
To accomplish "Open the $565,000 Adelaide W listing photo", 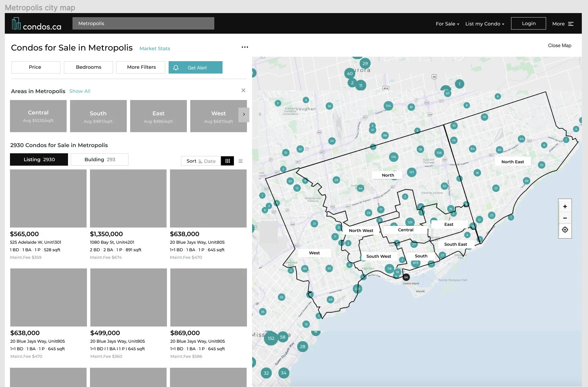I will 48,198.
